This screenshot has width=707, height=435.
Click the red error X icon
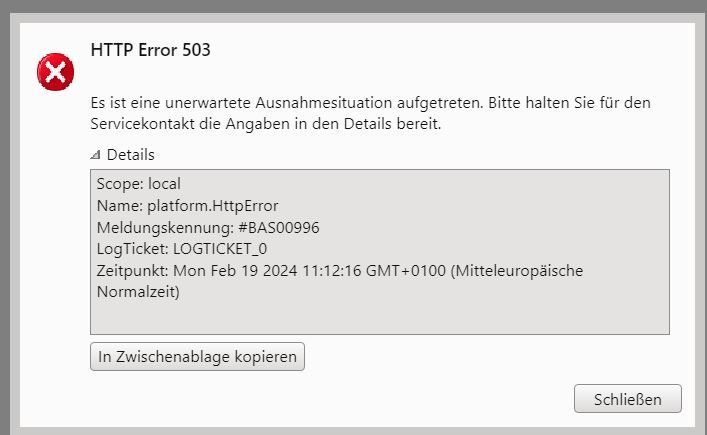(x=56, y=72)
